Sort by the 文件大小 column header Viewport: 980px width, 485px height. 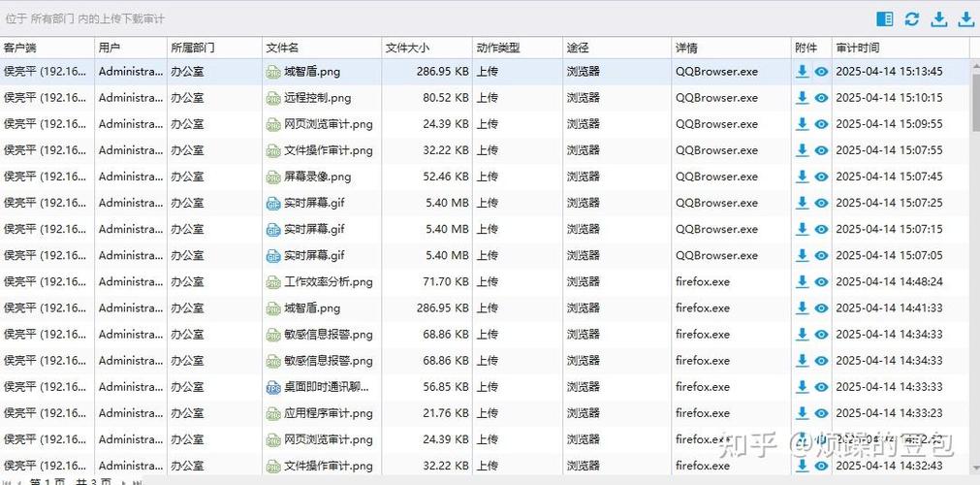coord(427,48)
